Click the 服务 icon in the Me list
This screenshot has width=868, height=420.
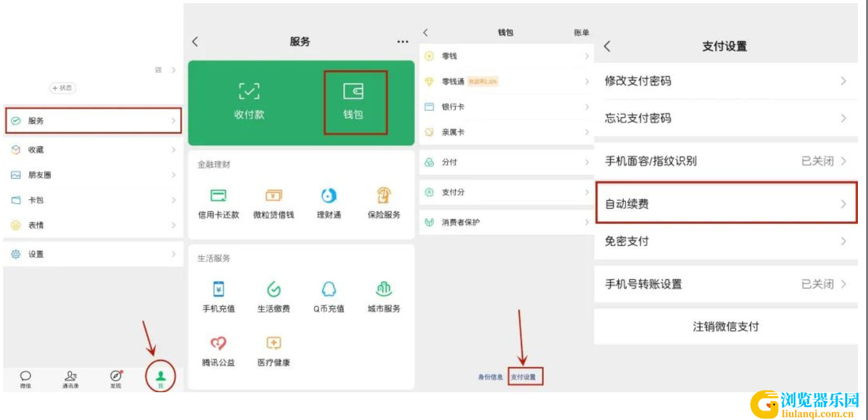16,121
